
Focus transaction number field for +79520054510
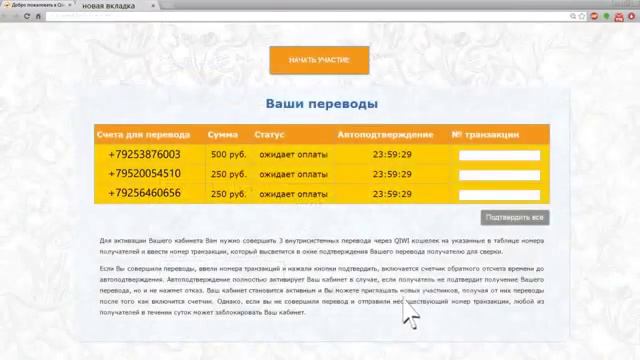point(500,175)
